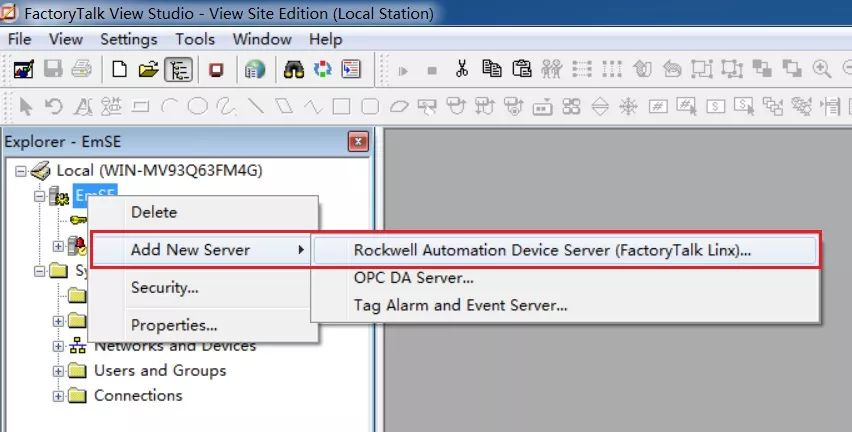The width and height of the screenshot is (852, 432).
Task: Click the binoculars find icon
Action: click(293, 69)
